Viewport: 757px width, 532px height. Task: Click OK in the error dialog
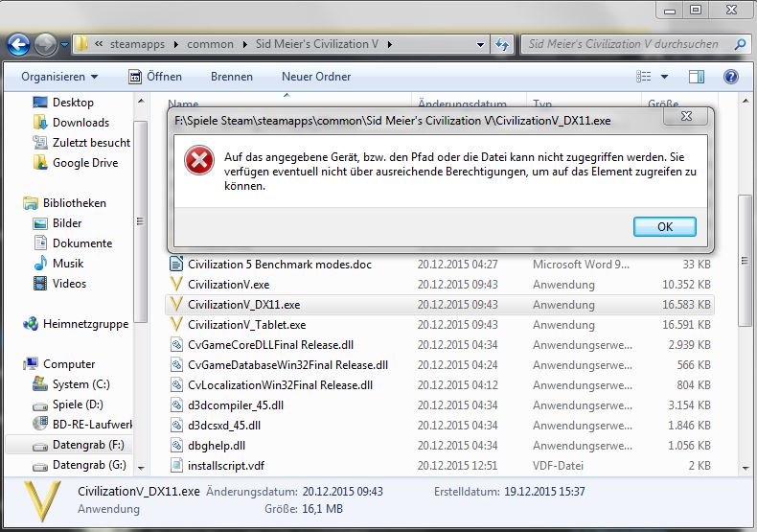(x=664, y=226)
